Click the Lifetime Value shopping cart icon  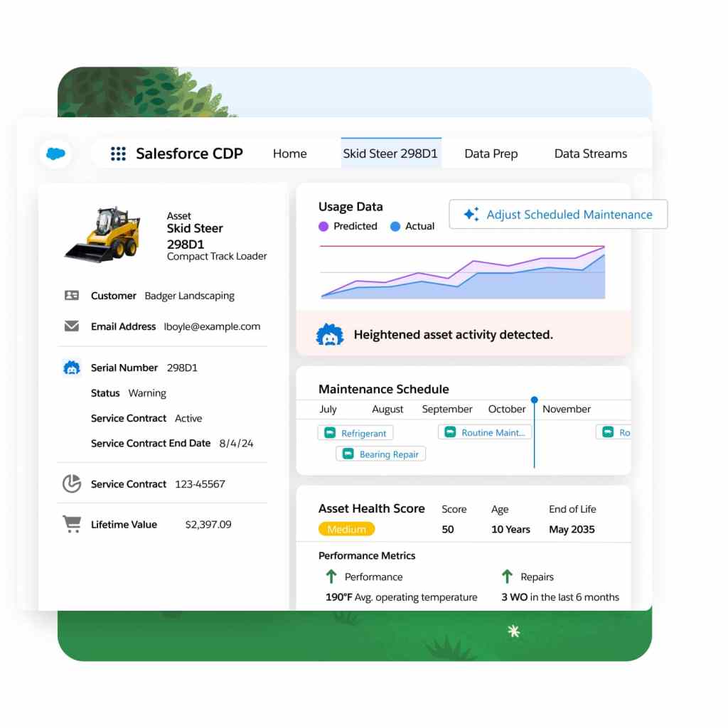(72, 524)
